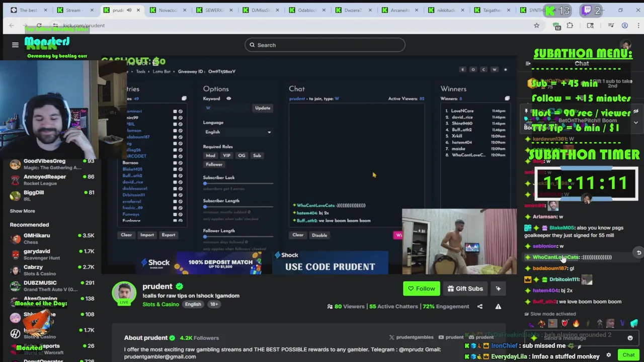Toggle the W switch in Lotto Bot header
Image resolution: width=644 pixels, height=362 pixels.
tap(495, 69)
